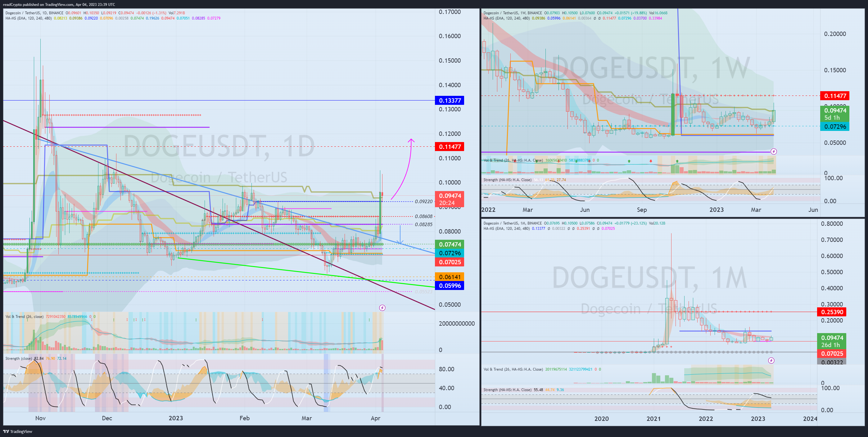Click 'Dec' on the 1D time axis

(107, 418)
